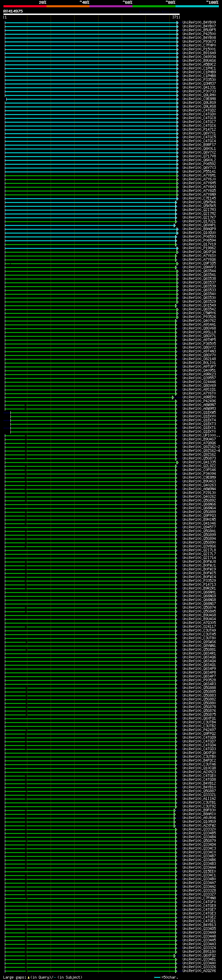The width and height of the screenshot is (222, 980).
Task: Click the Large gaps legend text
Action: coord(43,977)
